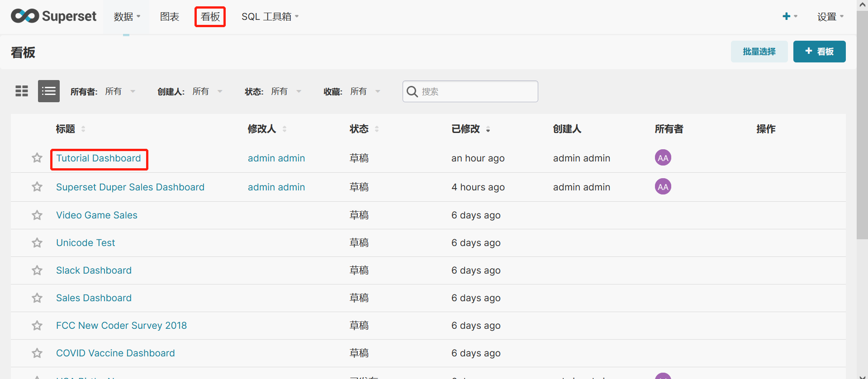Click the 所有者 column header
This screenshot has height=379, width=868.
click(669, 129)
